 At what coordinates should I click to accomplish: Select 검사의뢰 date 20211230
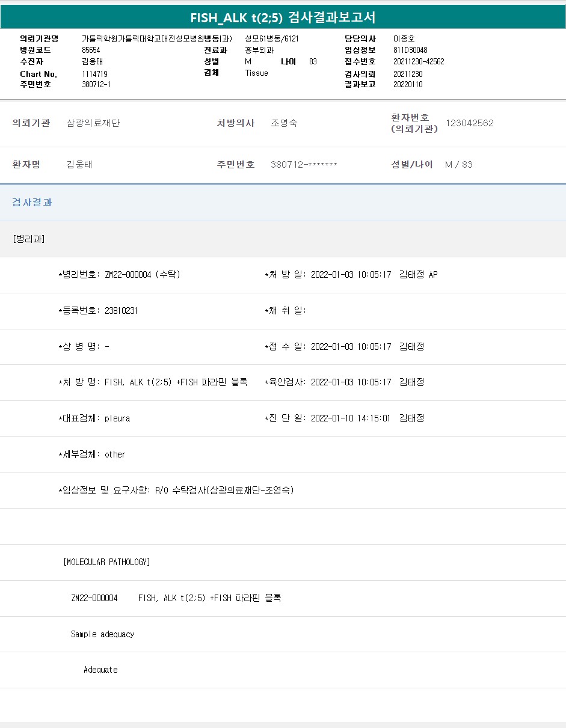click(408, 74)
